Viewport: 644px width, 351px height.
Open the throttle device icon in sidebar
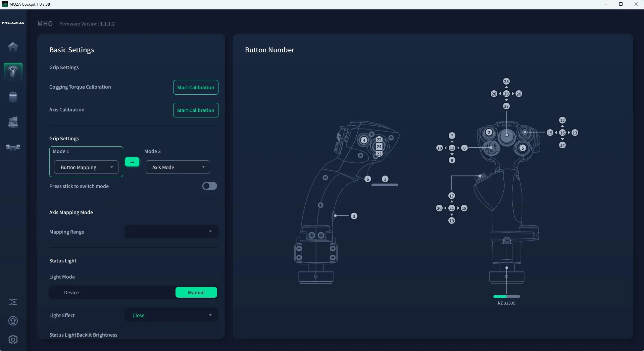tap(13, 97)
